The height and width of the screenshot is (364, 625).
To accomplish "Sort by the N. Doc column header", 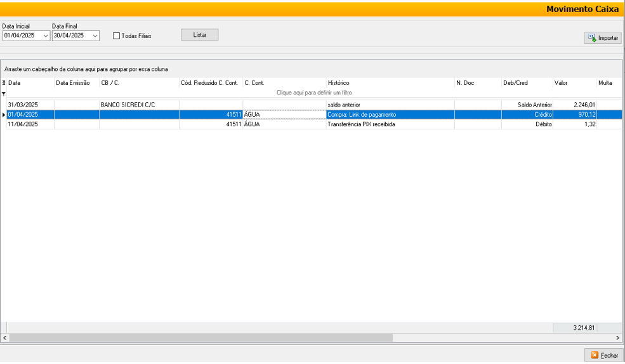I will pos(478,83).
